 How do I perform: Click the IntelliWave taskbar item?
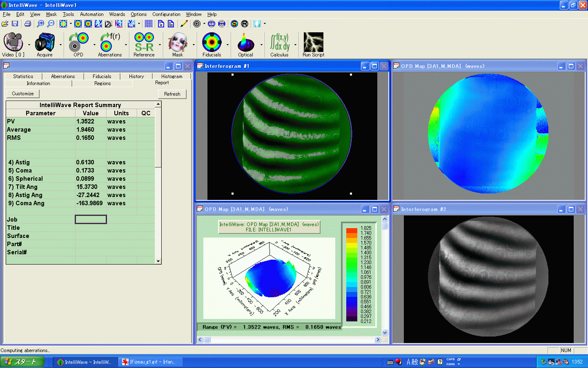pyautogui.click(x=85, y=362)
